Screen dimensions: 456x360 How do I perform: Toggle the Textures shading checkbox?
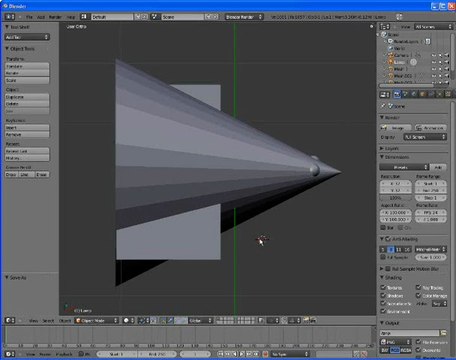383,287
